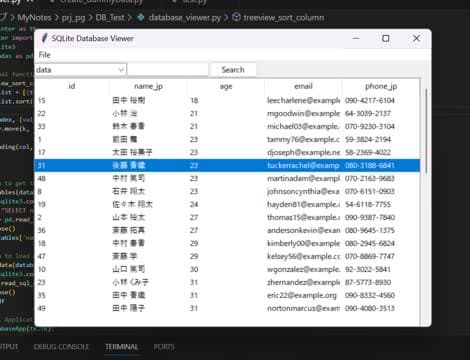This screenshot has width=470, height=360.
Task: Open the DEBUG CONSOLE tab in VS Code
Action: pyautogui.click(x=61, y=347)
